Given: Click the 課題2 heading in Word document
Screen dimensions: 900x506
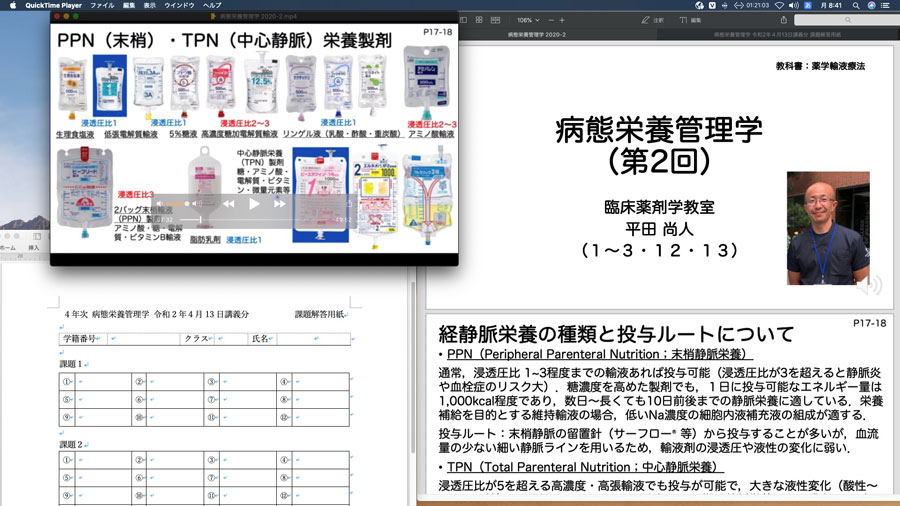Looking at the screenshot, I should pyautogui.click(x=72, y=445).
